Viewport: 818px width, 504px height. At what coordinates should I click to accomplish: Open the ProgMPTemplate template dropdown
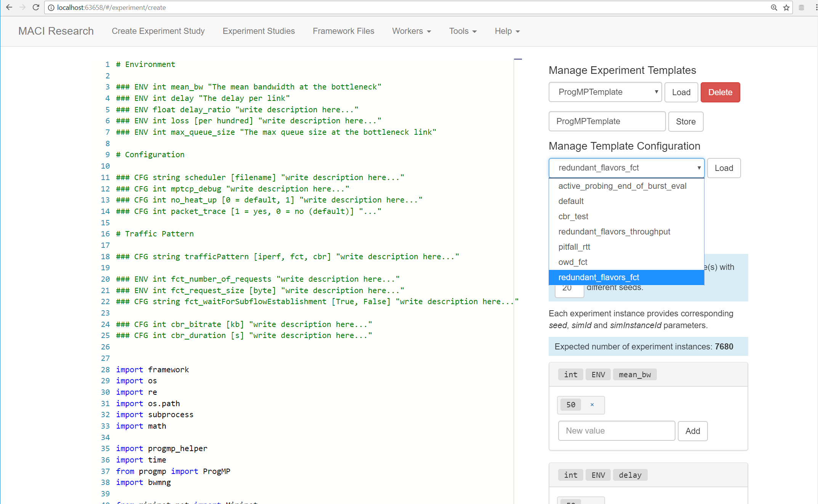pos(605,92)
